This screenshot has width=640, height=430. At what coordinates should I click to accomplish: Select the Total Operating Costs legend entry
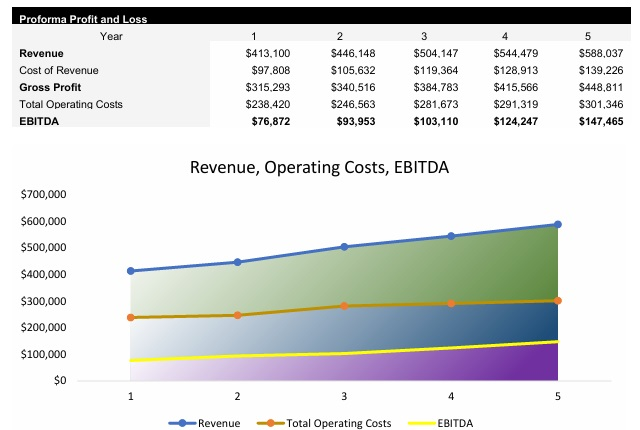[x=338, y=423]
